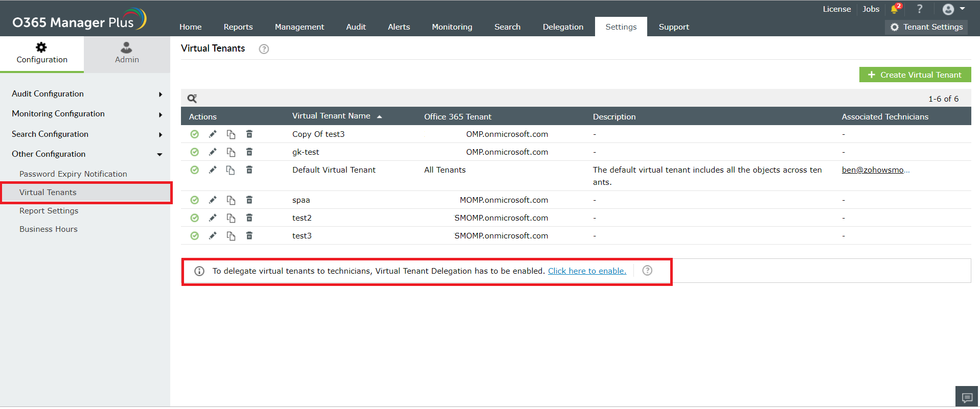Viewport: 980px width, 409px height.
Task: Open Business Hours in sidebar
Action: (49, 229)
